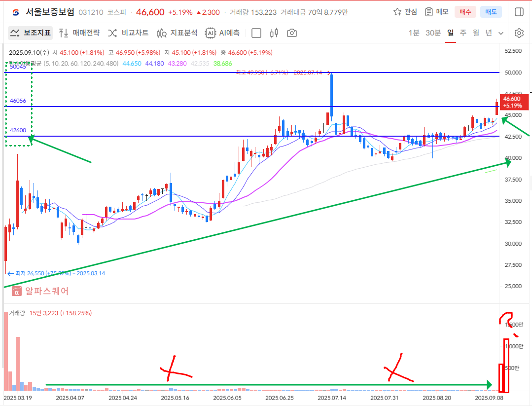Screen dimensions: 532x406
Task: Open 지표분석 indicator analysis tool
Action: [177, 33]
